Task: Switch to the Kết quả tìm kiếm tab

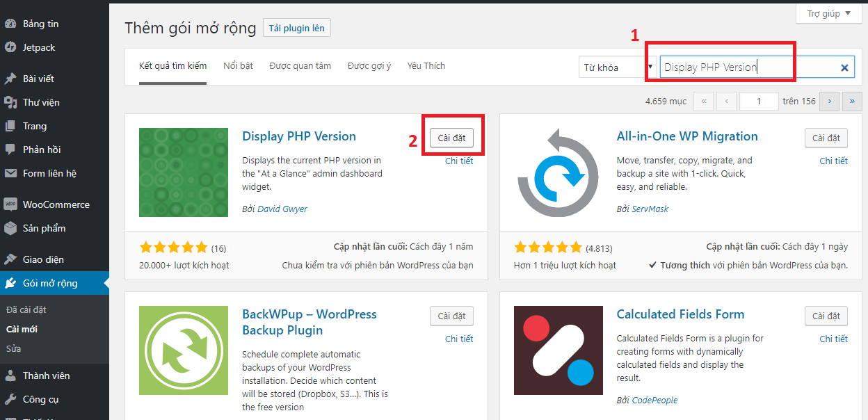Action: (172, 65)
